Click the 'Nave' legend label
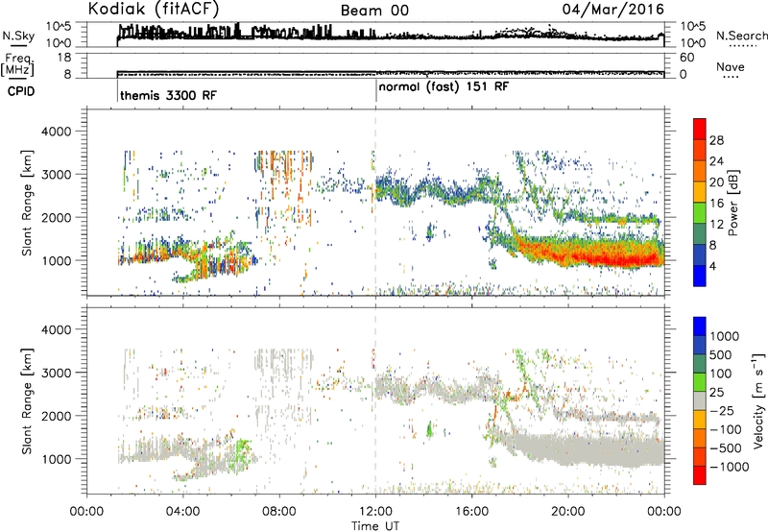Viewport: 768px width, 532px height. click(731, 66)
